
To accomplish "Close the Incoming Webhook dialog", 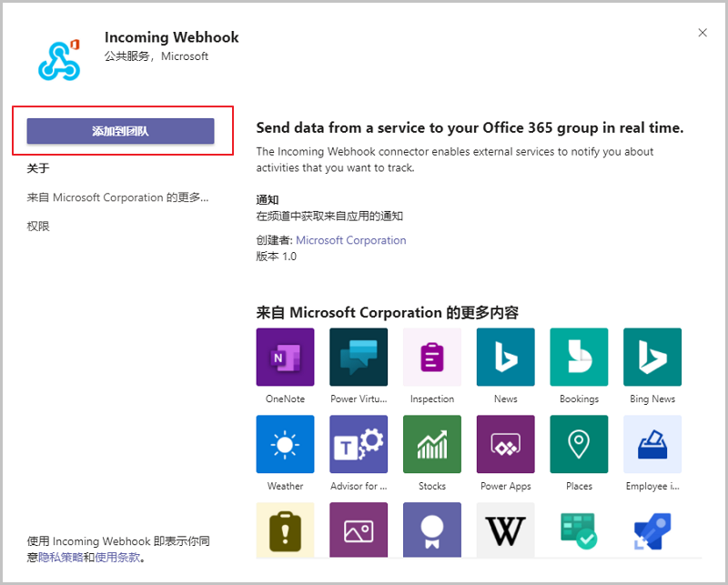I will [703, 33].
